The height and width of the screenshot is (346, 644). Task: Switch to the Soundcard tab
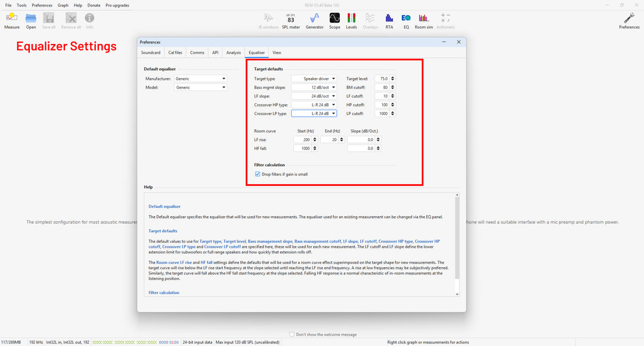point(150,52)
